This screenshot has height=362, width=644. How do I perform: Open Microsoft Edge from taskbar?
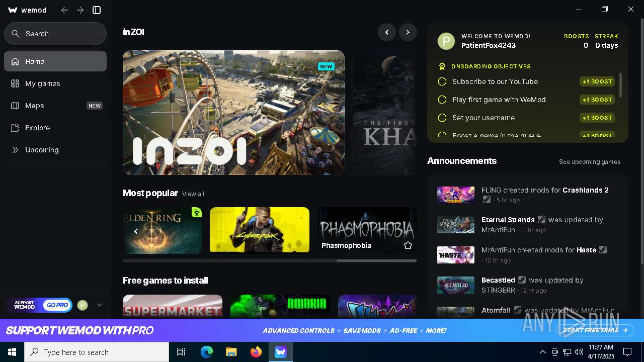(207, 352)
